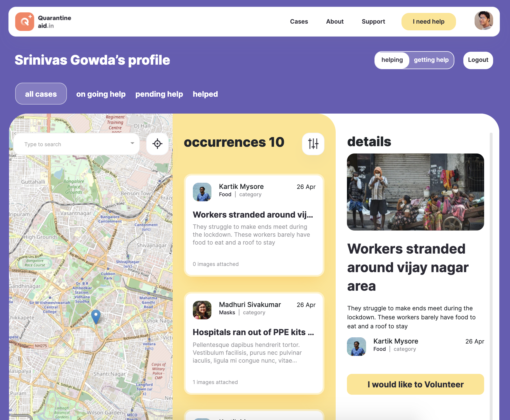Click the Shanti Nagar label on map
This screenshot has height=420, width=510.
110,374
